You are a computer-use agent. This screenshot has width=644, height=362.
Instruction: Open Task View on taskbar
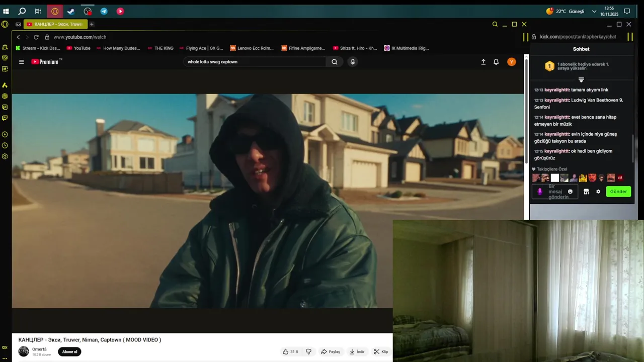(x=38, y=11)
